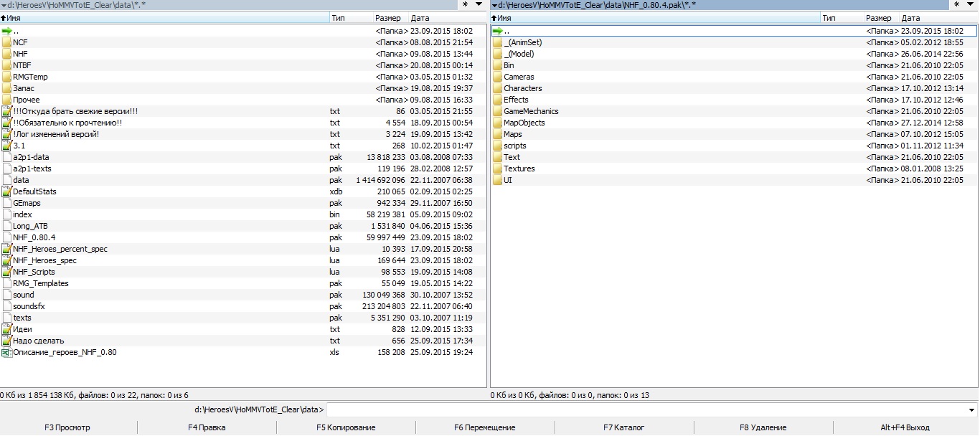
Task: Click the parent directory arrow icon in right panel
Action: click(498, 31)
